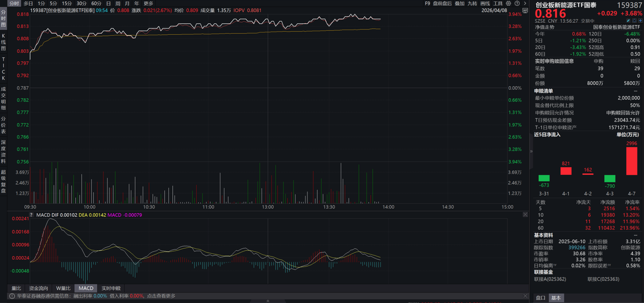Viewport: 644px width, 303px height.
Task: Toggle 盘前盘后 display
Action: 443,3
